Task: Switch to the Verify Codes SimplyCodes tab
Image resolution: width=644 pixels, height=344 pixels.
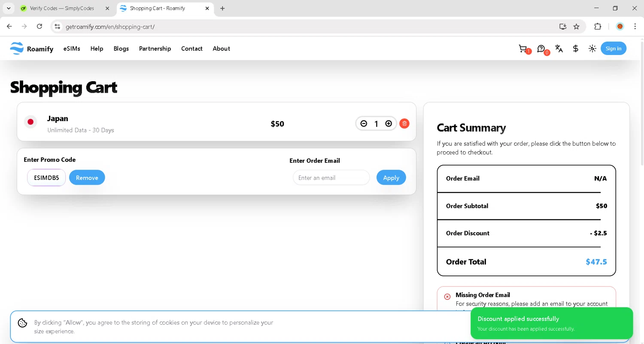Action: (62, 8)
